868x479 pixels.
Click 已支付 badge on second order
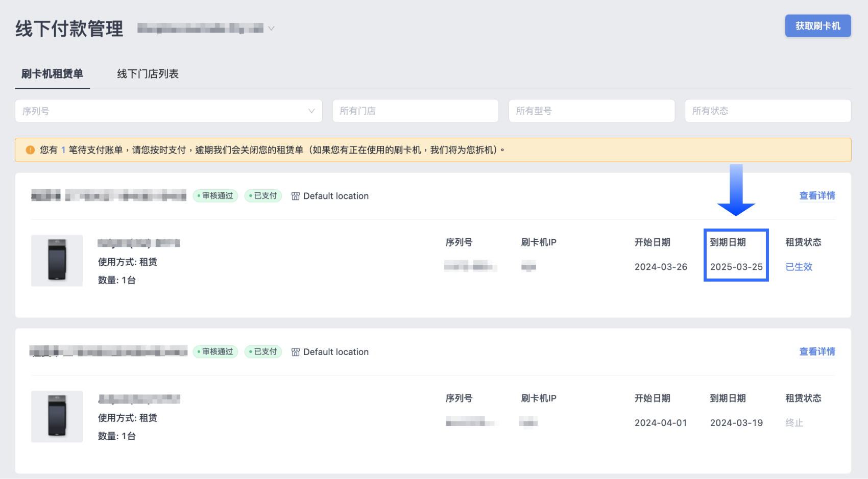(x=263, y=352)
